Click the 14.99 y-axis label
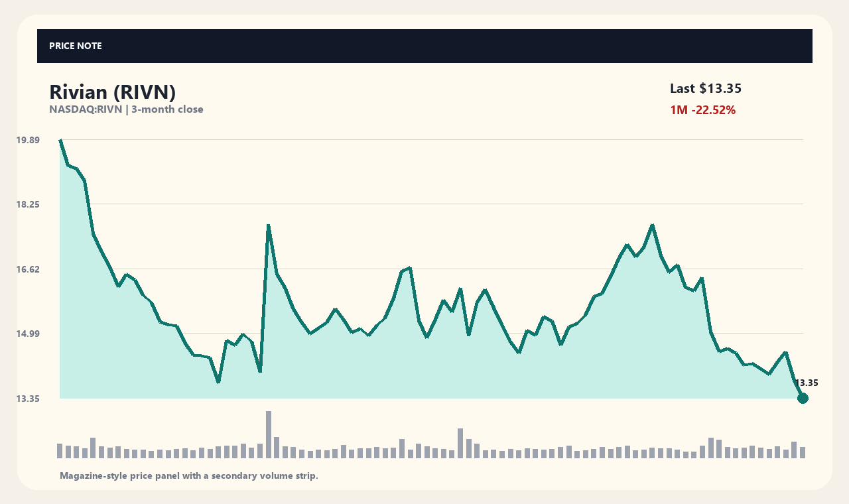The width and height of the screenshot is (849, 504). (x=29, y=334)
